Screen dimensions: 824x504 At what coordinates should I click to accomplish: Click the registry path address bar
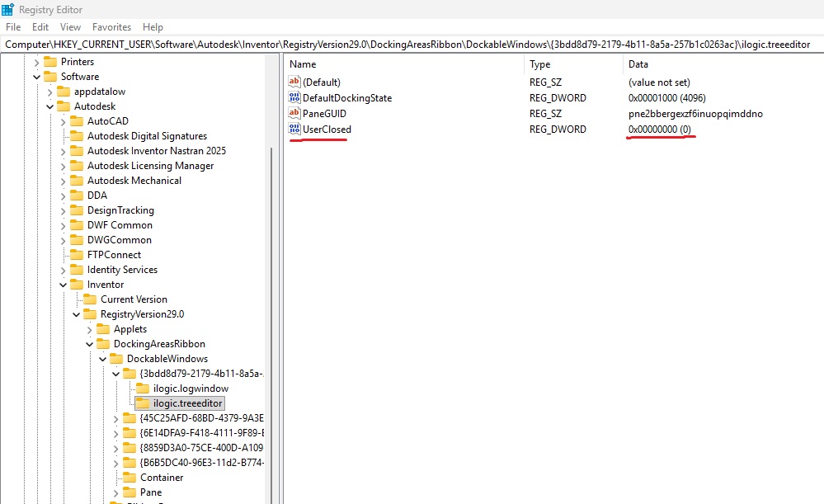[x=412, y=45]
